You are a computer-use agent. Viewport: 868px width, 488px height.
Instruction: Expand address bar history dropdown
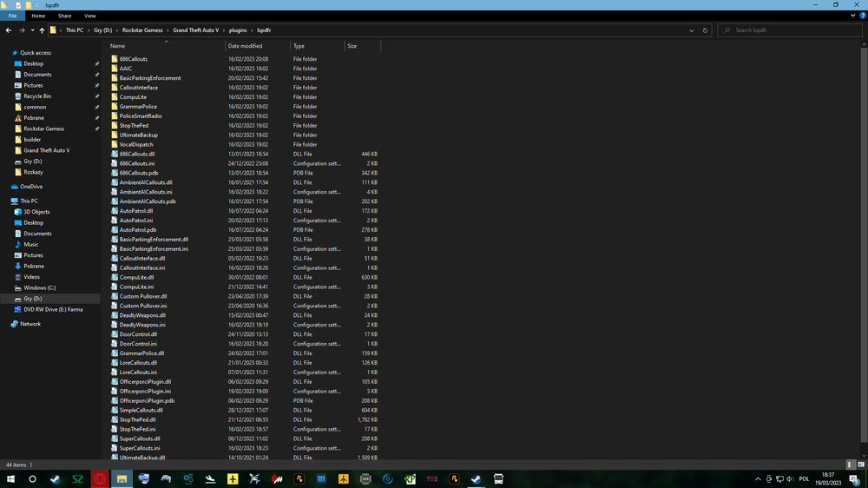(692, 30)
